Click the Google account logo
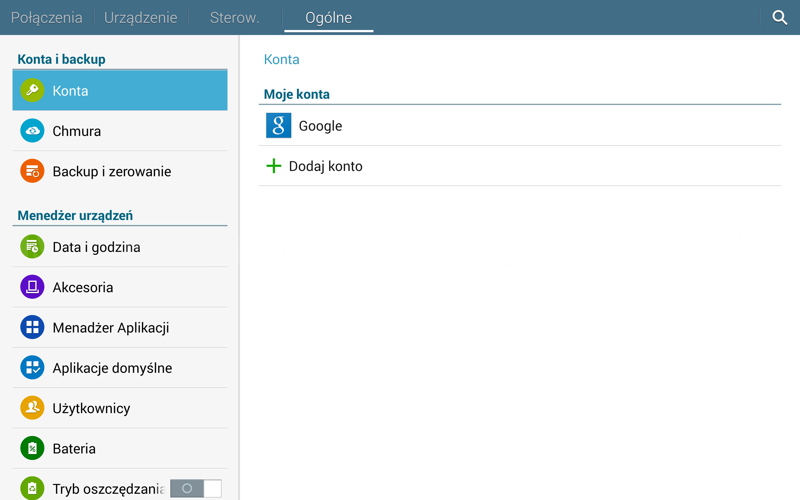 278,126
